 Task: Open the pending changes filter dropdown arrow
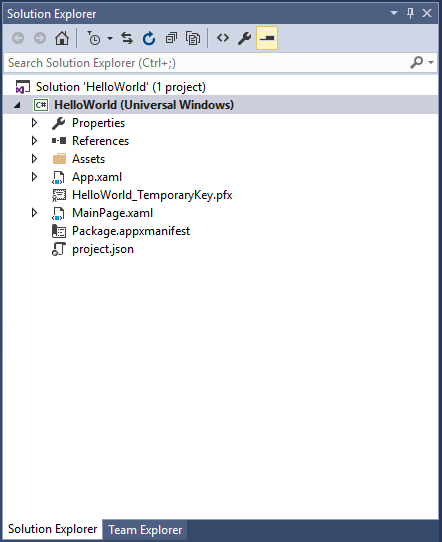[x=110, y=38]
